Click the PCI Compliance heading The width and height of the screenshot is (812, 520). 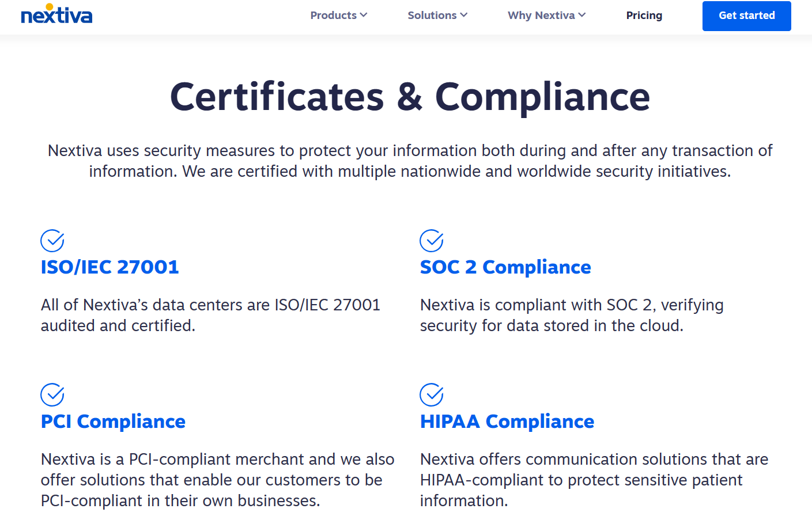click(x=113, y=422)
